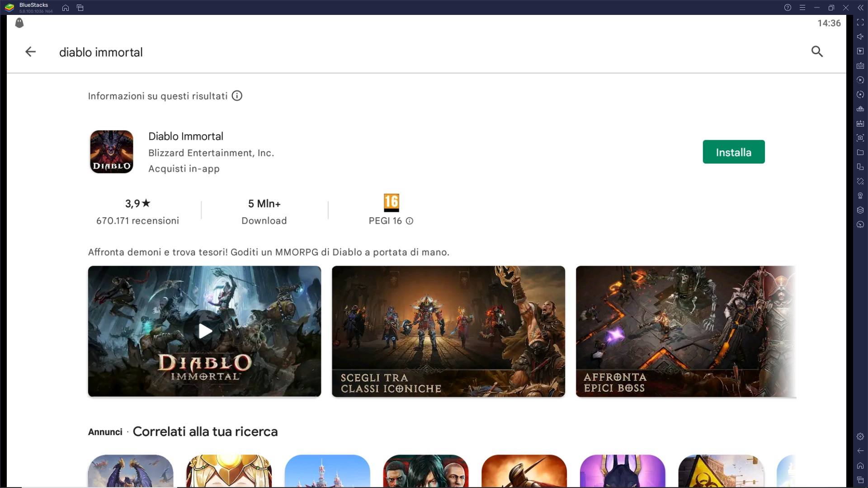Open the dragon game ad icon

pyautogui.click(x=131, y=471)
